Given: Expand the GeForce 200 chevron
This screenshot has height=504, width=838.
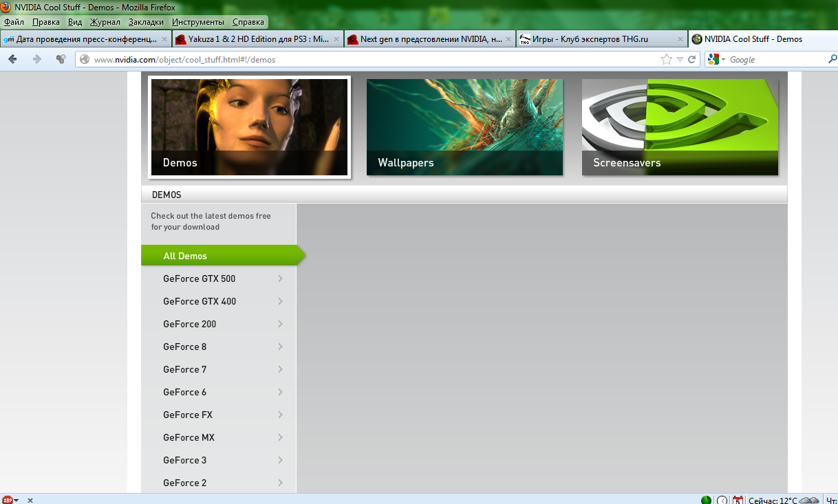Looking at the screenshot, I should [281, 324].
